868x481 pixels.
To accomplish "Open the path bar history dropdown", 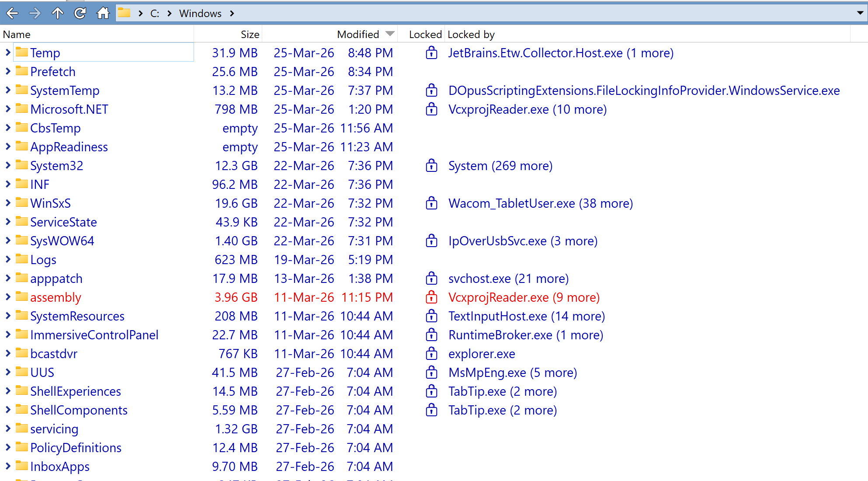I will pos(860,13).
